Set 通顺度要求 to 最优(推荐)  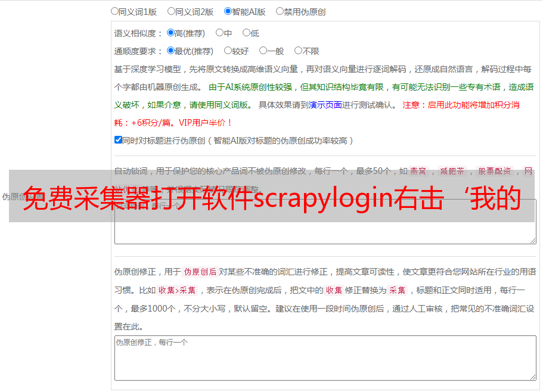[170, 51]
